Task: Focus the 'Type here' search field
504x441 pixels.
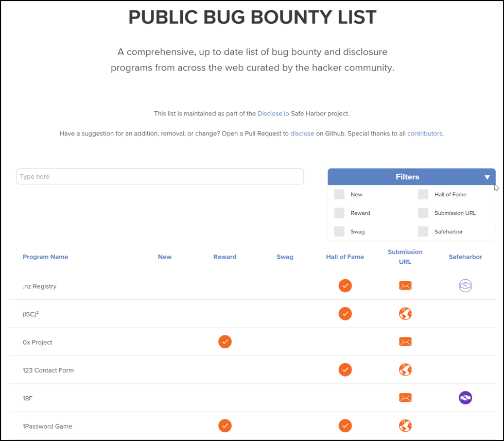Action: [160, 176]
